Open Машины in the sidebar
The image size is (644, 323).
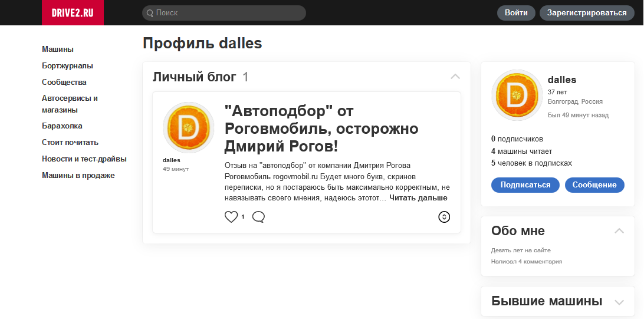(58, 50)
